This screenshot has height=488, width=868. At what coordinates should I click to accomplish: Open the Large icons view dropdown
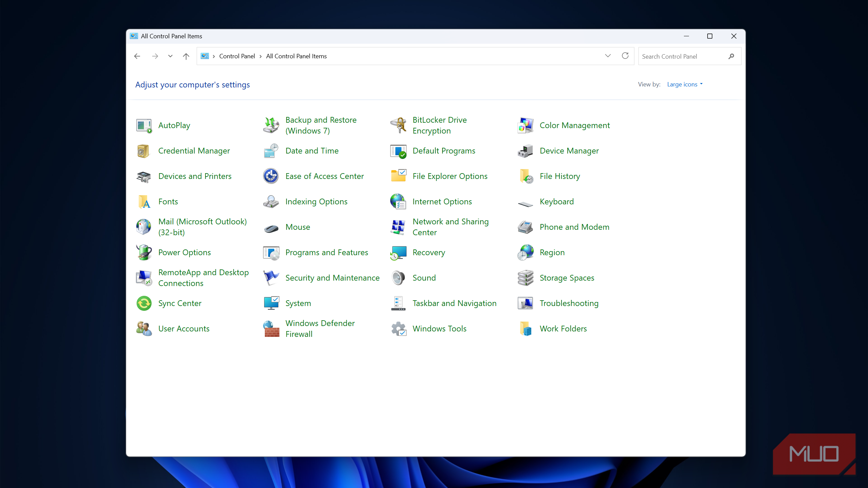685,84
